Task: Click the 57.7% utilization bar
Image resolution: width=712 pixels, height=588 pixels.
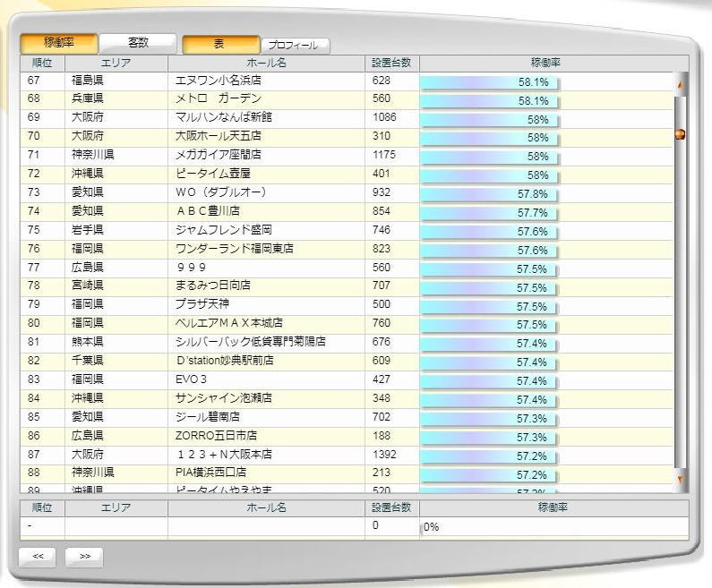Action: pos(490,213)
